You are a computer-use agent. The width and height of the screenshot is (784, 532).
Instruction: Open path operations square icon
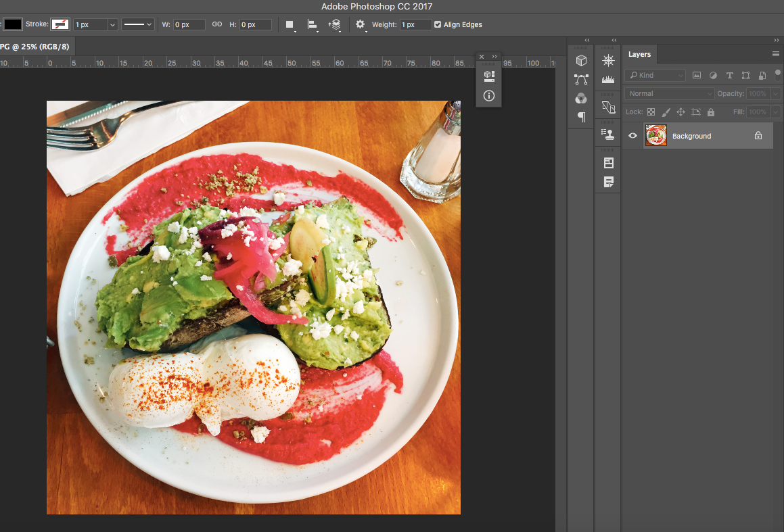[x=290, y=25]
